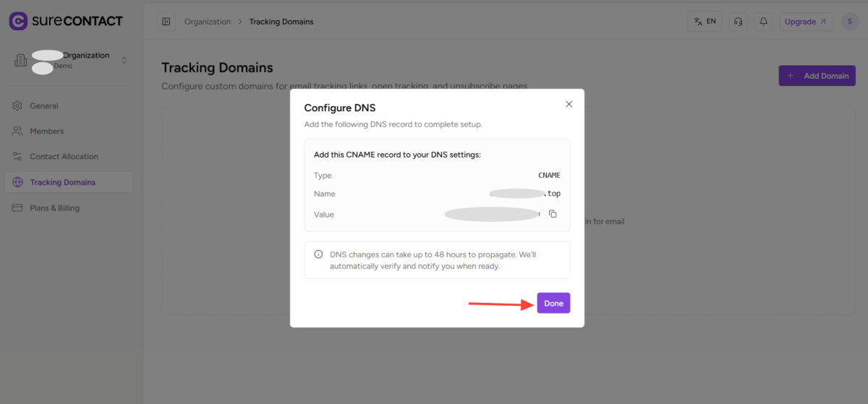Viewport: 868px width, 404px height.
Task: Click the Upgrade link
Action: [x=805, y=22]
